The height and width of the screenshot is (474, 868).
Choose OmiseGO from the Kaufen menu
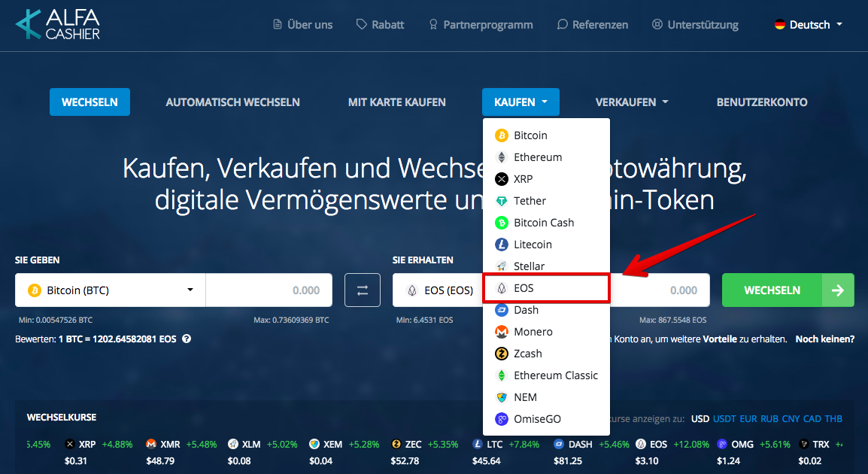[x=546, y=419]
